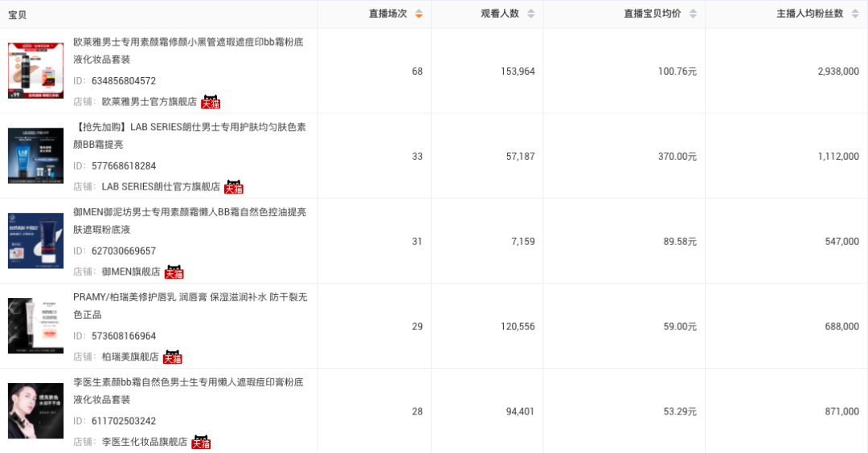The image size is (868, 453).
Task: Click Tmall icon beside 李医生化妆品旗舰店
Action: point(201,443)
